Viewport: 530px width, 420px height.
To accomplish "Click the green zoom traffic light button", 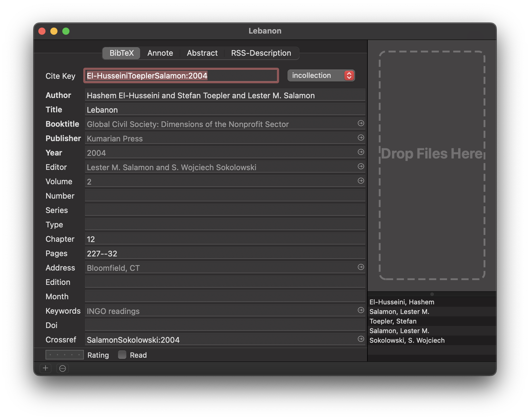I will [66, 31].
